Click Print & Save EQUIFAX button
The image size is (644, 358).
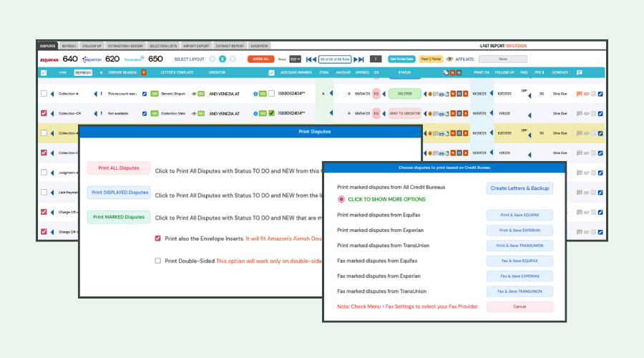point(519,215)
